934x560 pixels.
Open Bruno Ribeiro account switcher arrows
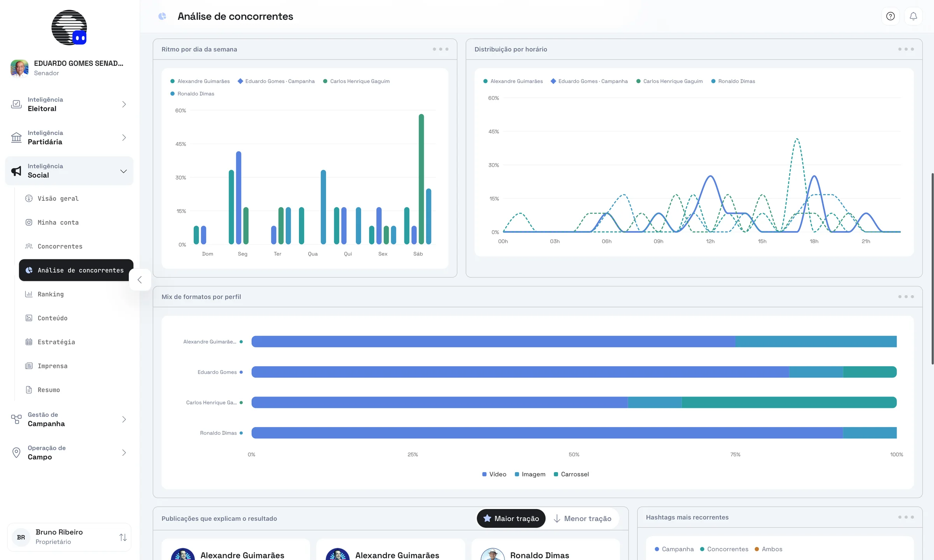(x=123, y=537)
